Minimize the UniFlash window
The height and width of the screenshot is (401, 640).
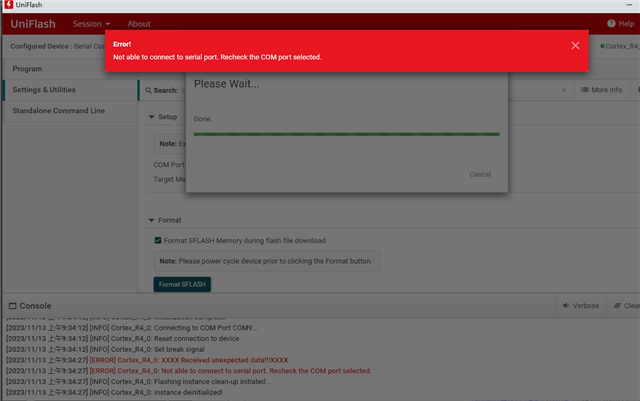click(629, 4)
